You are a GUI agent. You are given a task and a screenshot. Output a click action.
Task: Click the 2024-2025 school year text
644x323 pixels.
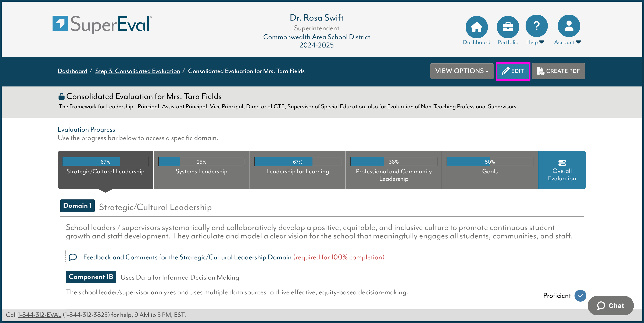pyautogui.click(x=316, y=45)
